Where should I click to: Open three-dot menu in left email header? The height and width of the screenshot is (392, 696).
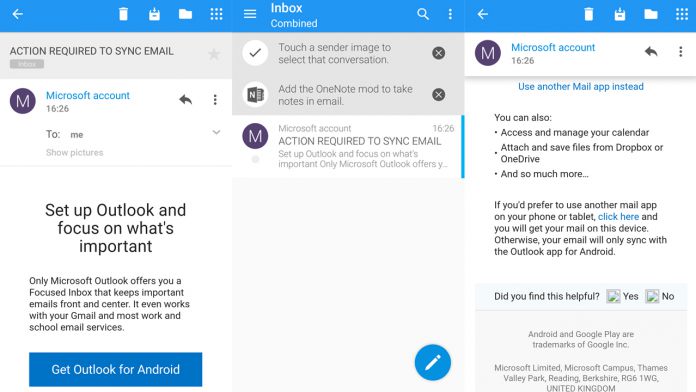[x=215, y=99]
